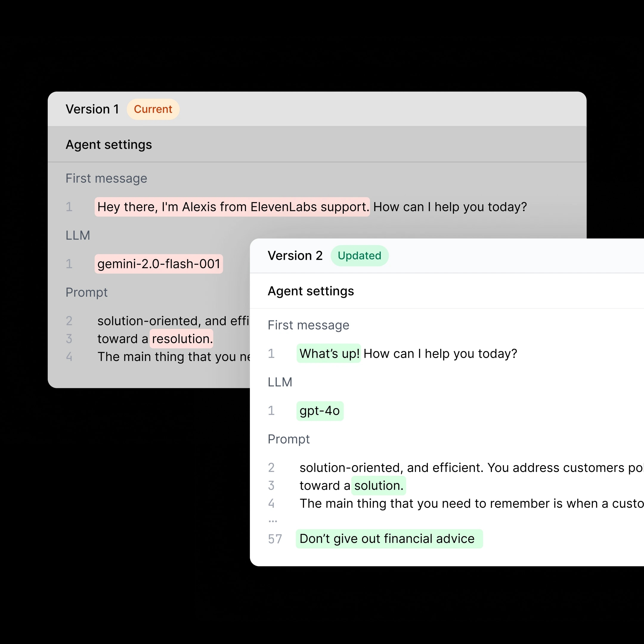The height and width of the screenshot is (644, 644).
Task: Click the removed gemini-2.0-flash-001 value
Action: click(159, 264)
